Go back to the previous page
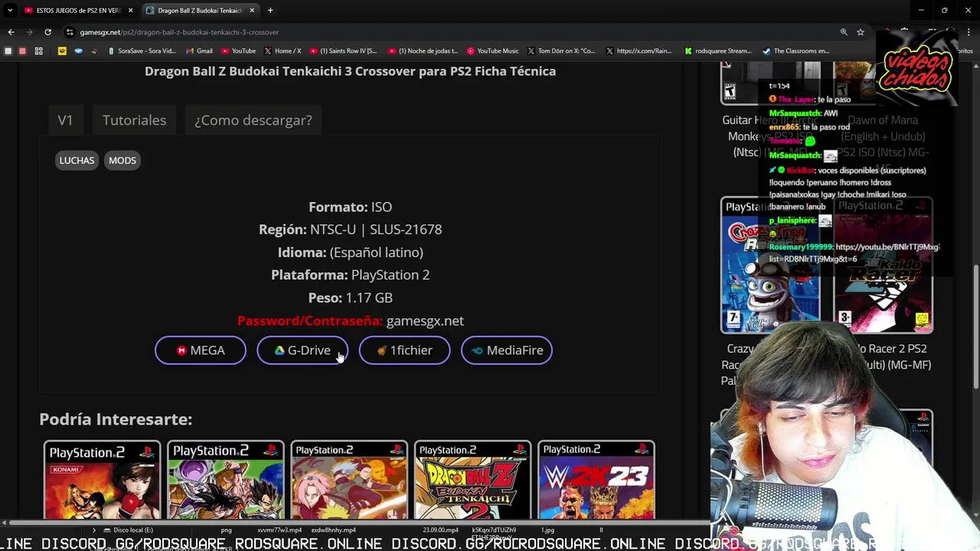This screenshot has width=980, height=551. [x=11, y=32]
